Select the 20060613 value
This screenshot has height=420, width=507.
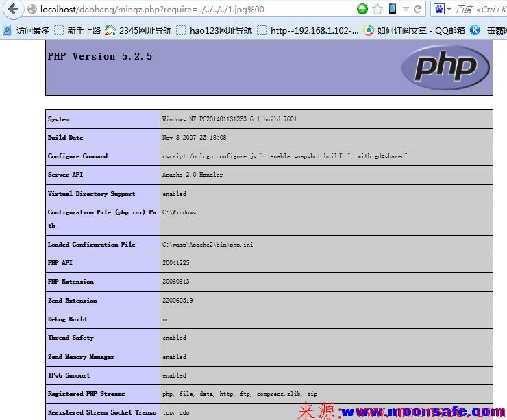(176, 282)
